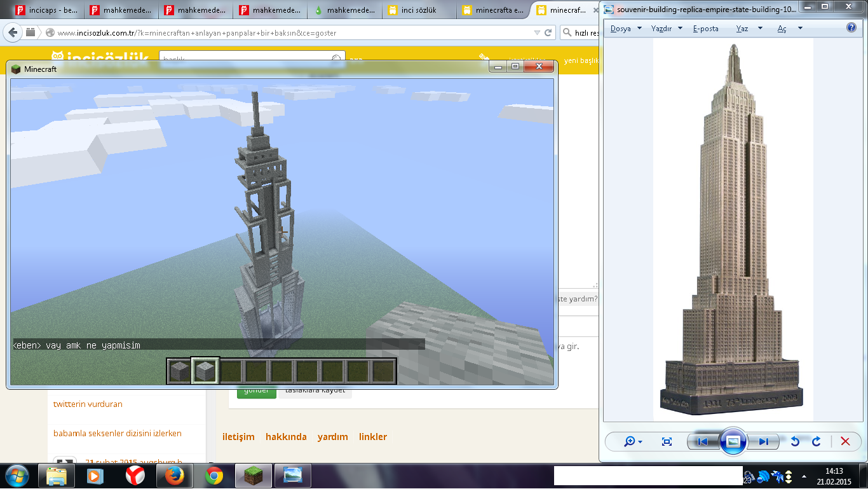The height and width of the screenshot is (489, 868).
Task: Select the highlighted second hotbar slot in Minecraft
Action: click(205, 371)
